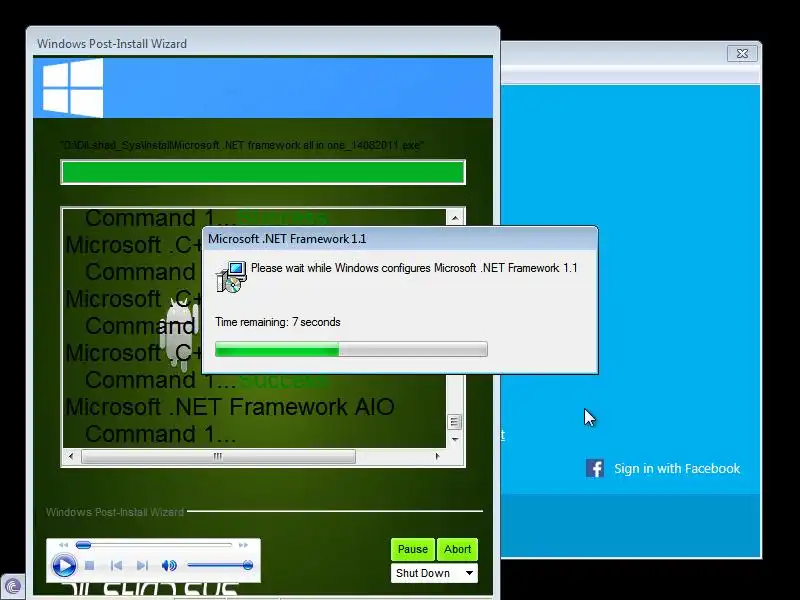Click the Time remaining: 7 seconds text
Screen dimensions: 800x600
tap(278, 322)
